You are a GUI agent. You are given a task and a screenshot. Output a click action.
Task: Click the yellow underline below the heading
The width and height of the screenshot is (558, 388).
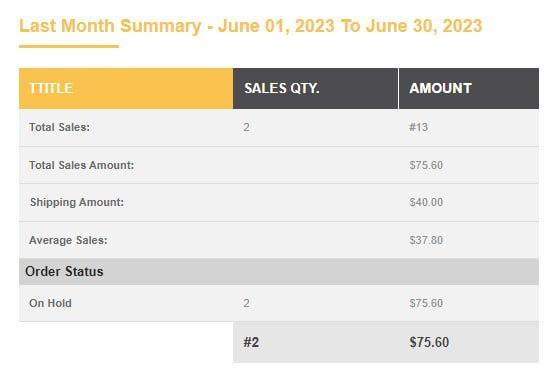tap(69, 46)
